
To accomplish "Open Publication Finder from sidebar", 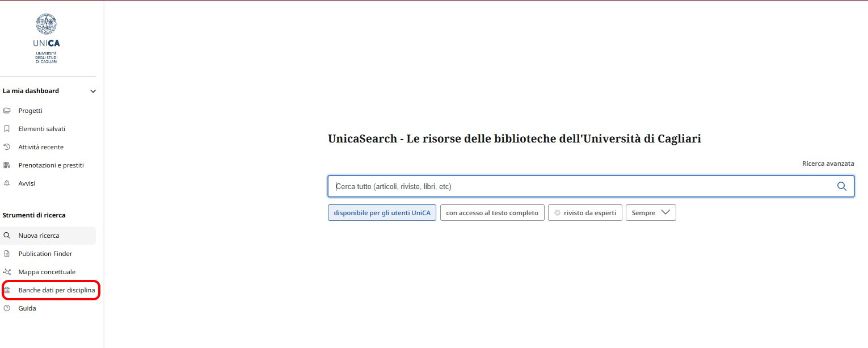I will (x=45, y=254).
